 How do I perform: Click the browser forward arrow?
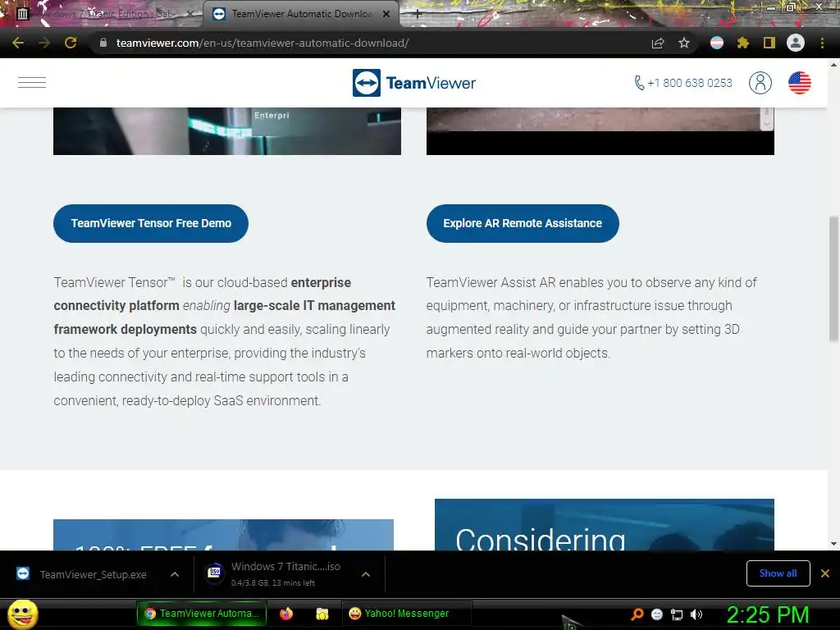(x=44, y=43)
